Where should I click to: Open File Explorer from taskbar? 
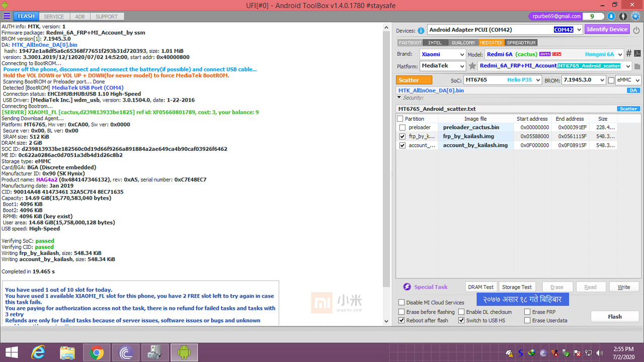coord(67,353)
